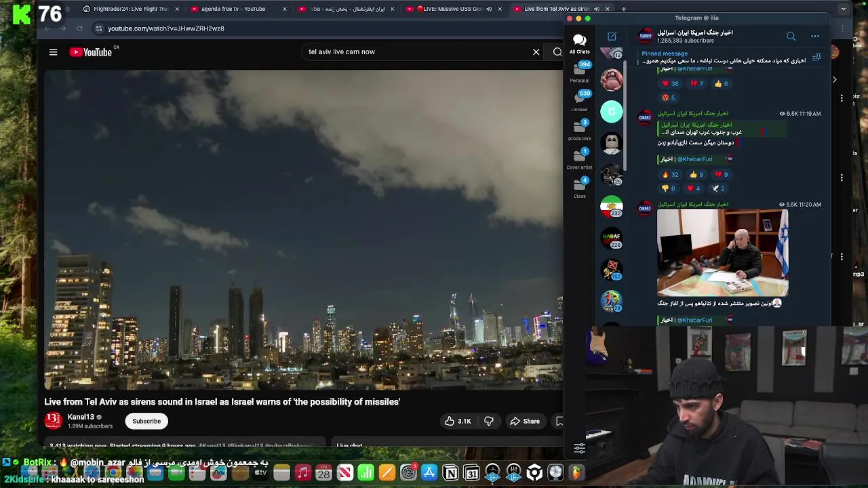The width and height of the screenshot is (868, 488).
Task: React with heart showing 36
Action: 670,83
